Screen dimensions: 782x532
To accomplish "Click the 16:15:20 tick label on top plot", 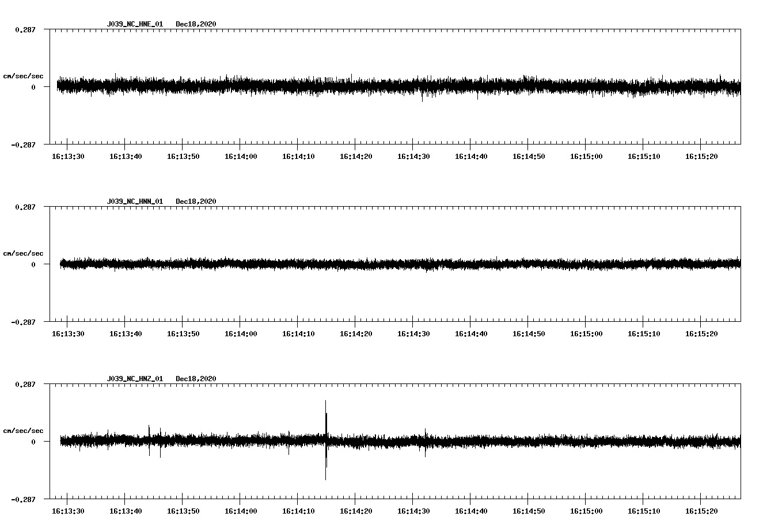I will [x=701, y=155].
